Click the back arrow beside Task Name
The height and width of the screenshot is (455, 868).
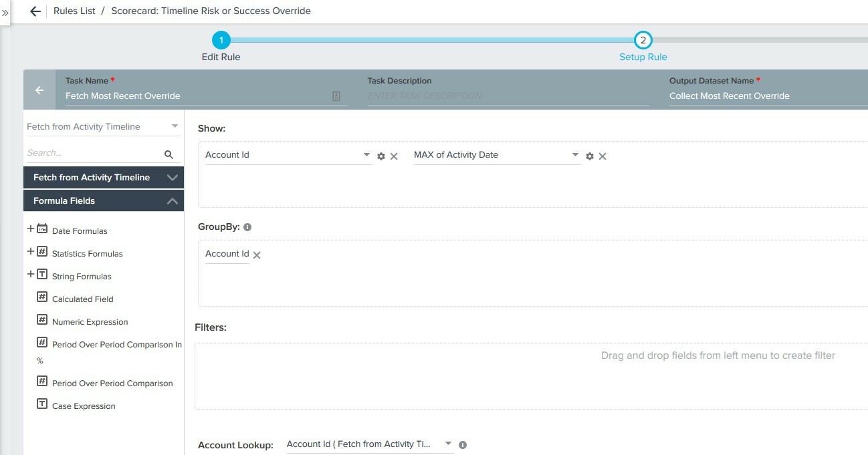point(39,90)
